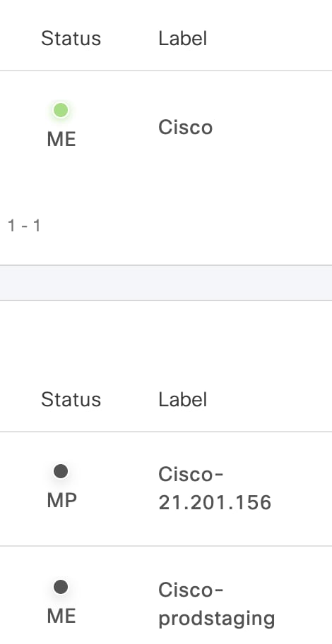Select the MP status indicator text

click(61, 501)
